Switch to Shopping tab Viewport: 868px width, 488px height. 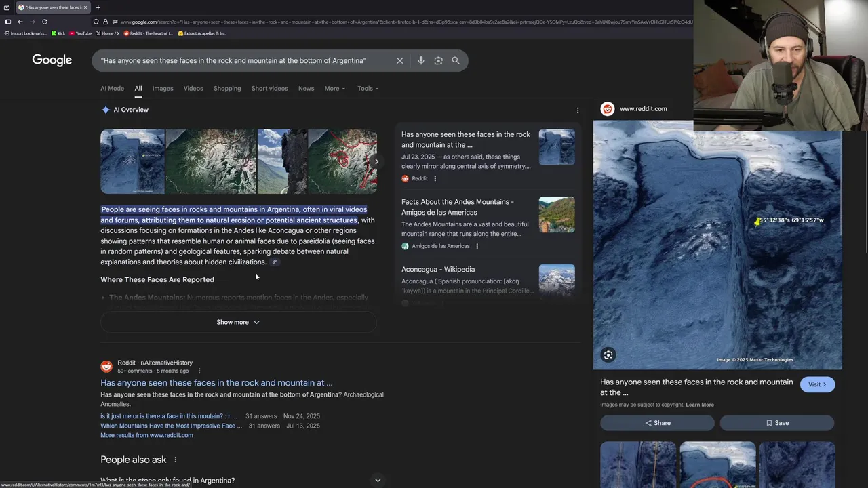coord(227,89)
